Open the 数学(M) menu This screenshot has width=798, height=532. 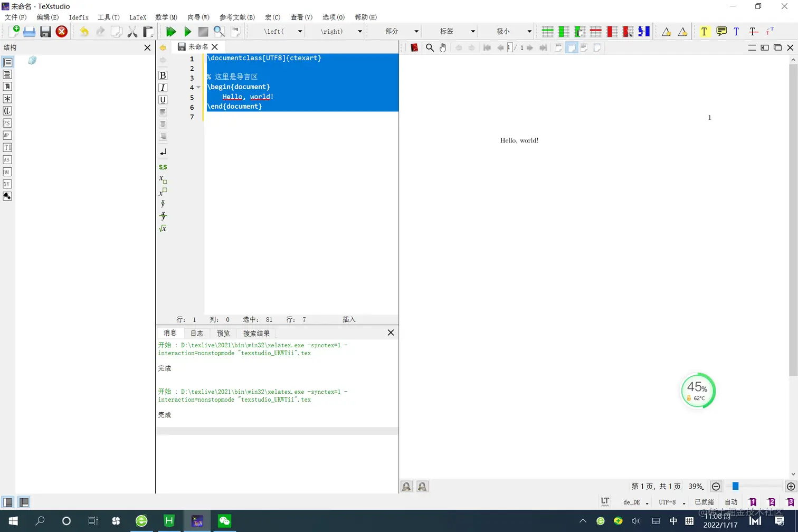click(x=166, y=17)
